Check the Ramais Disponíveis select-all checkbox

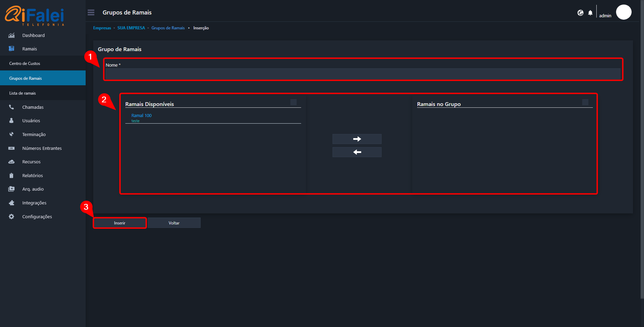point(294,102)
